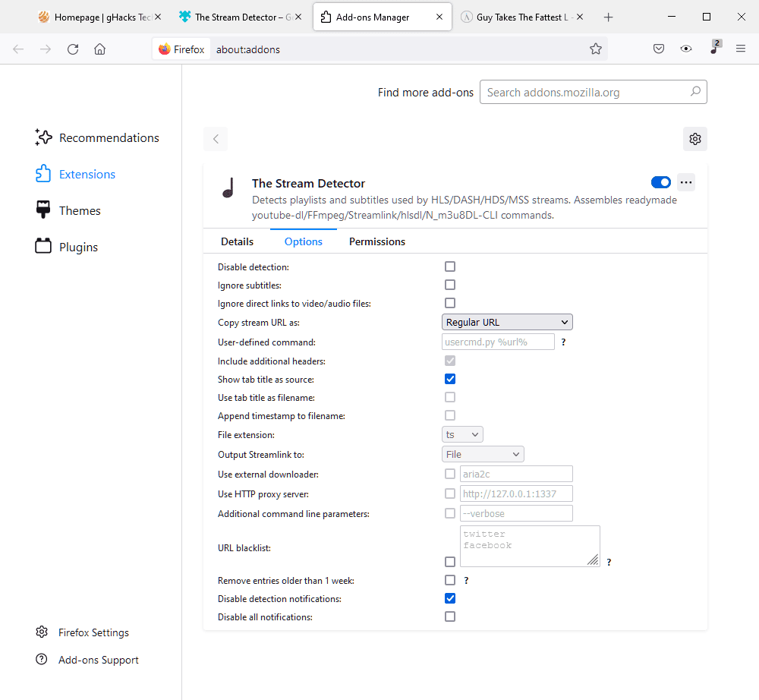Viewport: 759px width, 700px height.
Task: Open the extension's three-dot more options menu
Action: click(x=686, y=182)
